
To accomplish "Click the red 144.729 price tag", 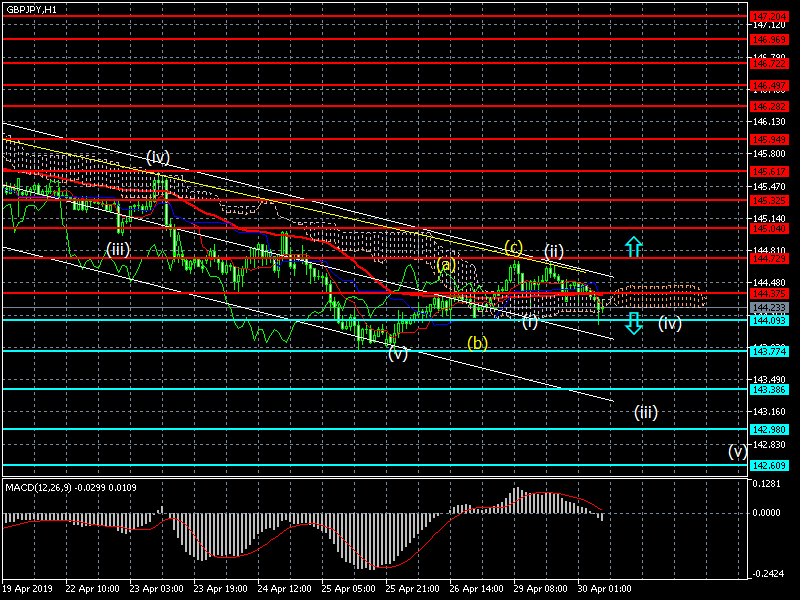I will [x=769, y=259].
